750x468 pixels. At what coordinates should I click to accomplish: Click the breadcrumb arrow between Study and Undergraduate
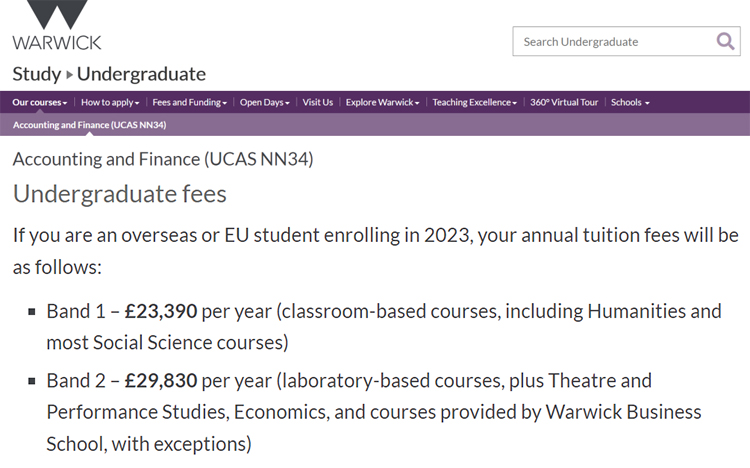[x=69, y=75]
